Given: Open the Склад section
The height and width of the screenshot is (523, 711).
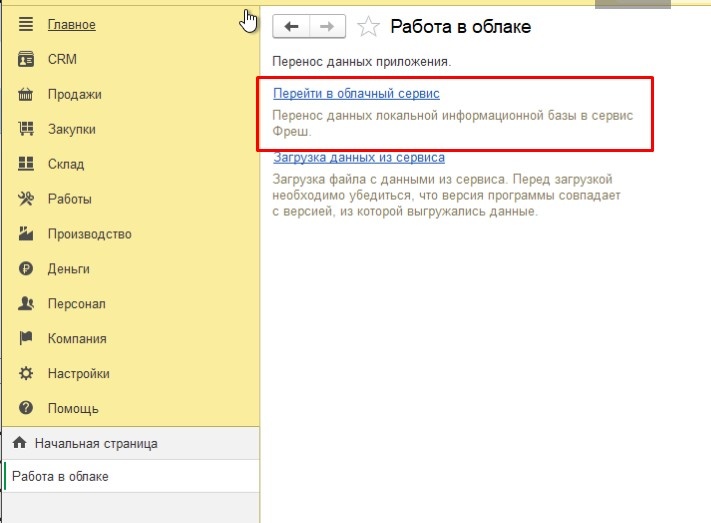Looking at the screenshot, I should [66, 164].
